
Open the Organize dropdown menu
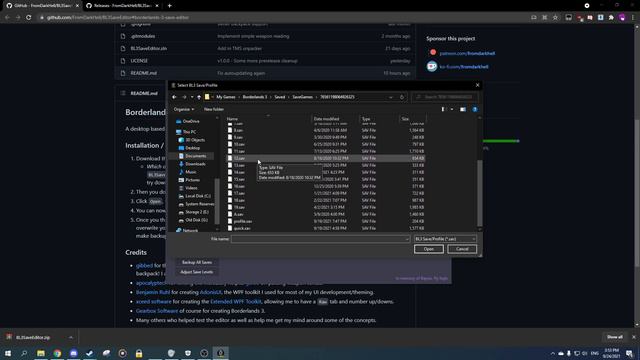[184, 109]
